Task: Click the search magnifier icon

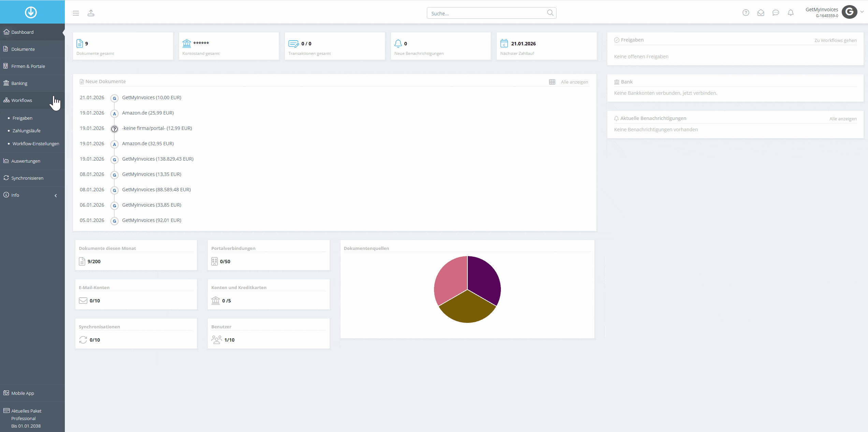Action: tap(550, 13)
